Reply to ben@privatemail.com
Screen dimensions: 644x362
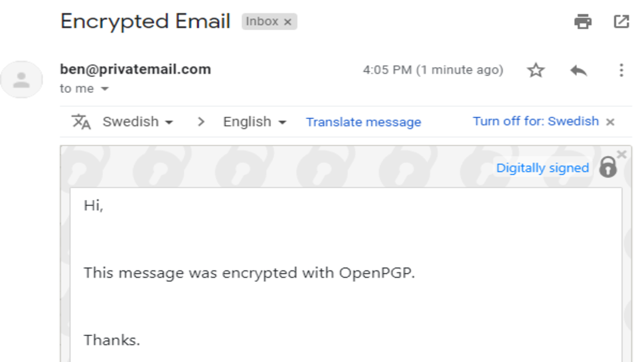(x=578, y=70)
